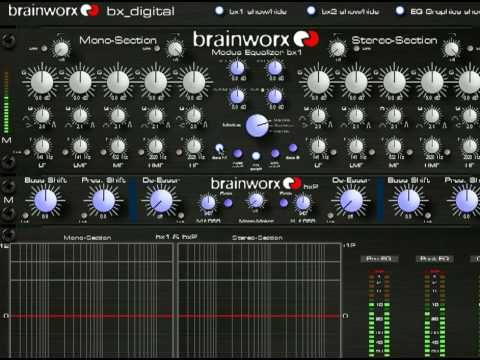Click the right Bass Shift knob

[x=409, y=201]
